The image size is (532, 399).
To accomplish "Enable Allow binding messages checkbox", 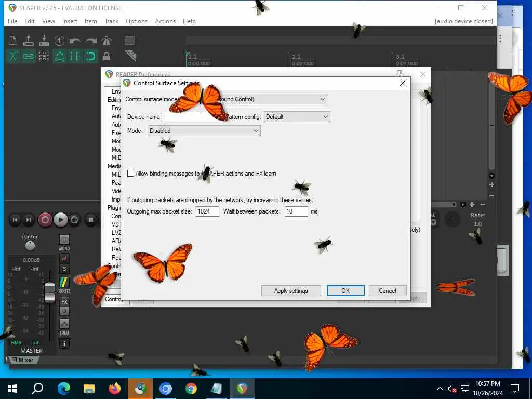I will (130, 174).
